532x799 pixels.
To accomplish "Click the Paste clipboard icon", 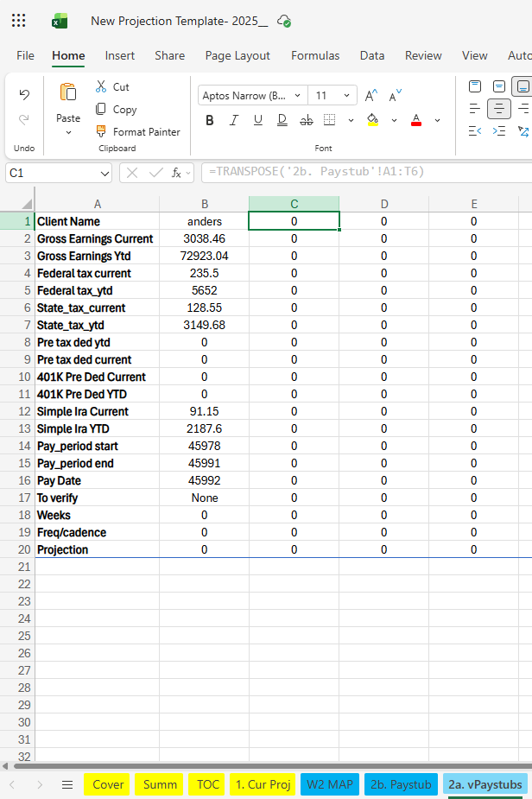I will pos(68,92).
